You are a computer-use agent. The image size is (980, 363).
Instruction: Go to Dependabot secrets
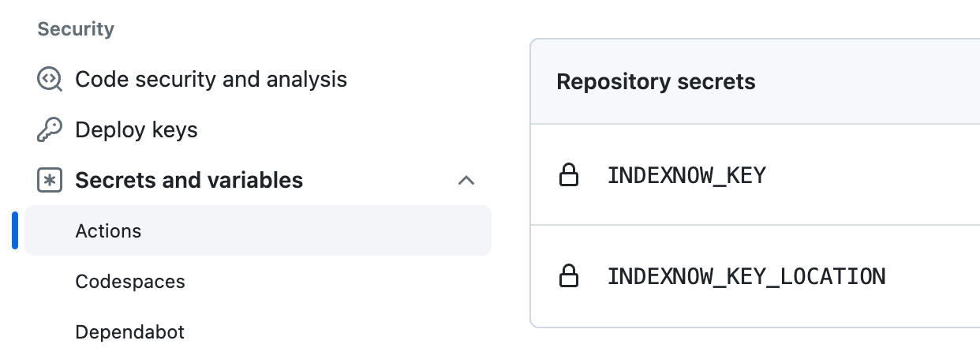coord(129,332)
